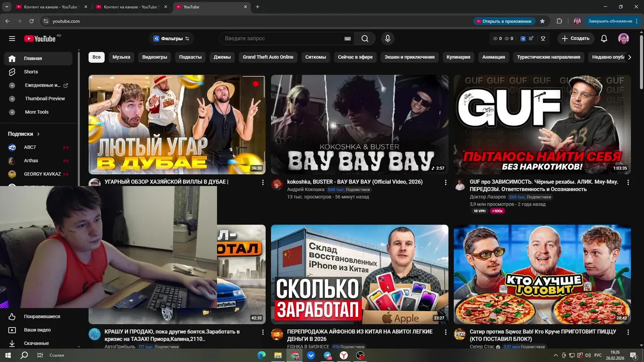This screenshot has width=644, height=362.
Task: Open Windows Start menu
Action: coord(8,355)
